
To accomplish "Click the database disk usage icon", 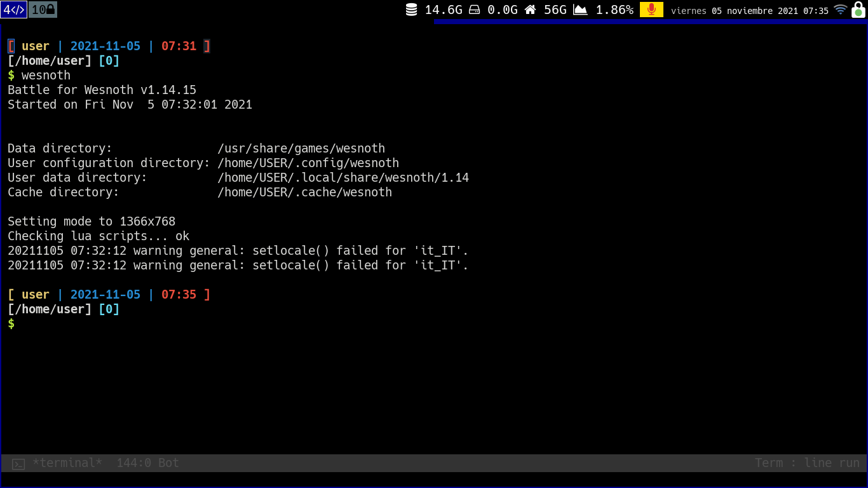I will point(412,10).
